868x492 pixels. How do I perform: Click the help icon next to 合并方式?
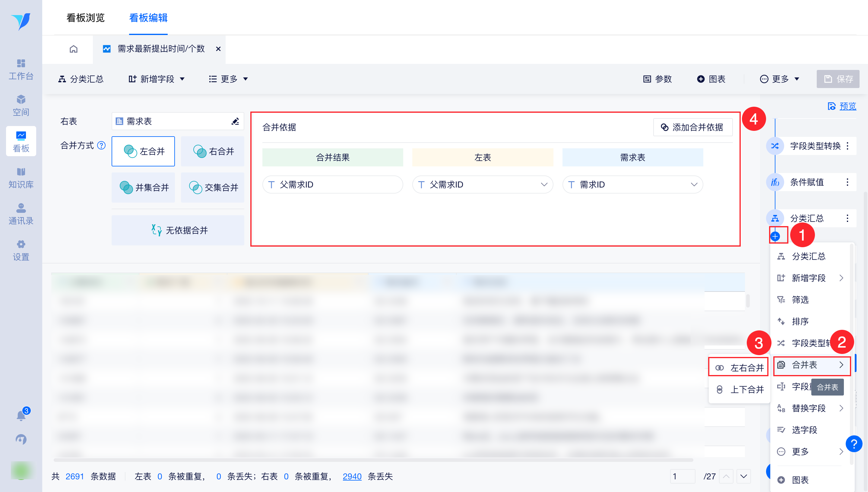pyautogui.click(x=101, y=145)
